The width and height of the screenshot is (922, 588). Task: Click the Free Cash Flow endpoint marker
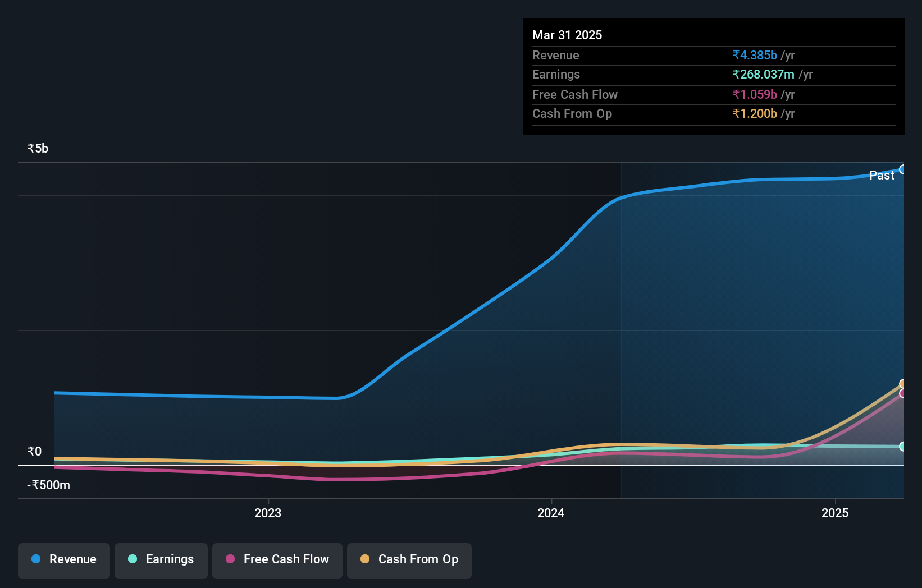pyautogui.click(x=903, y=394)
